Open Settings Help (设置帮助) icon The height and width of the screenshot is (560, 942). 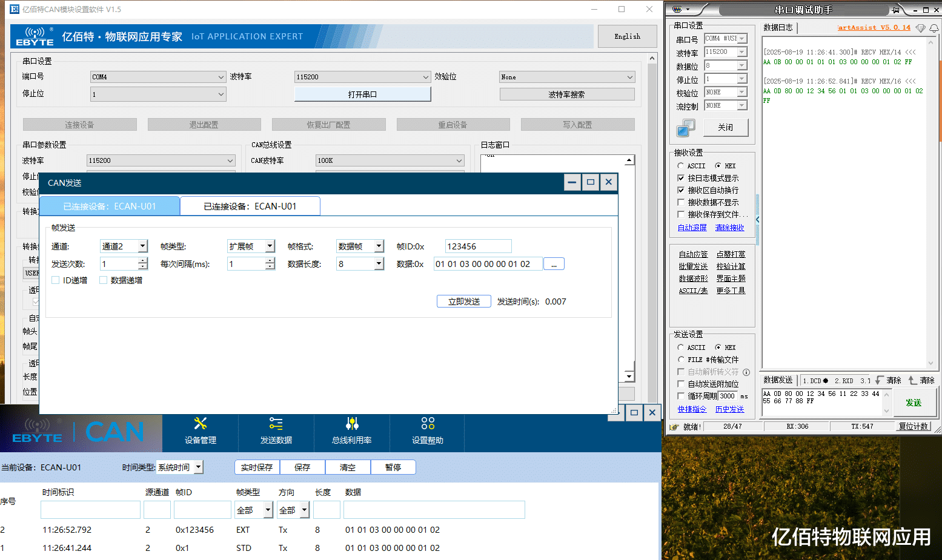[x=428, y=423]
